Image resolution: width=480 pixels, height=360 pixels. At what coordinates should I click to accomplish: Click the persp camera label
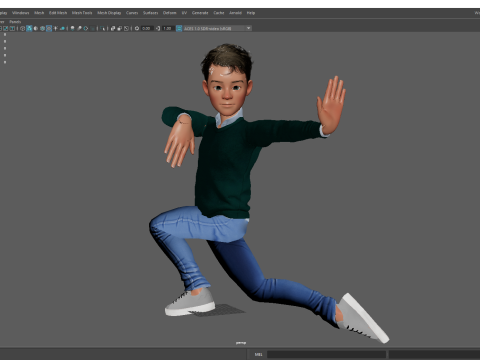[241, 343]
